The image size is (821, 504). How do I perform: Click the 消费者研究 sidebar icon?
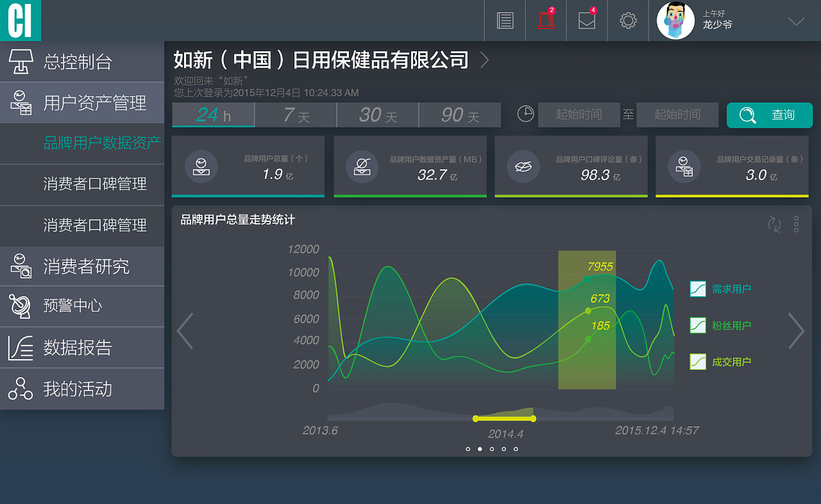click(x=21, y=265)
